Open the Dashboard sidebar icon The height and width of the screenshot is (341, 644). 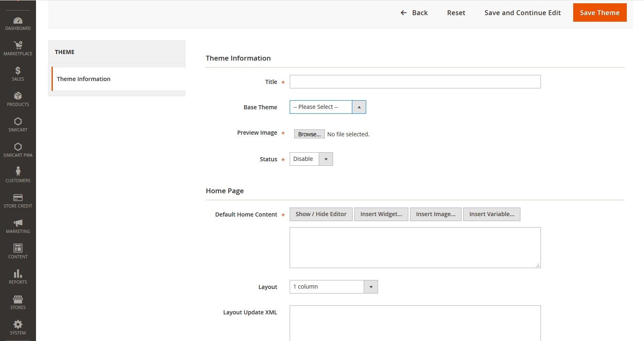(18, 21)
